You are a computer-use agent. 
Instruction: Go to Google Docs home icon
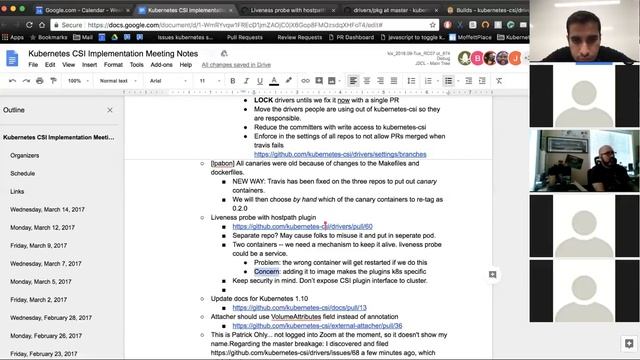pyautogui.click(x=12, y=58)
